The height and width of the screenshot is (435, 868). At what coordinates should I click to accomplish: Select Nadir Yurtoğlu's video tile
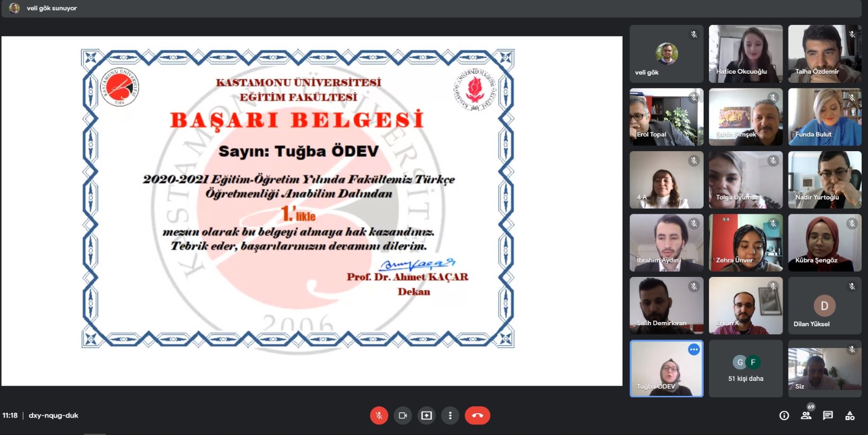[x=825, y=180]
